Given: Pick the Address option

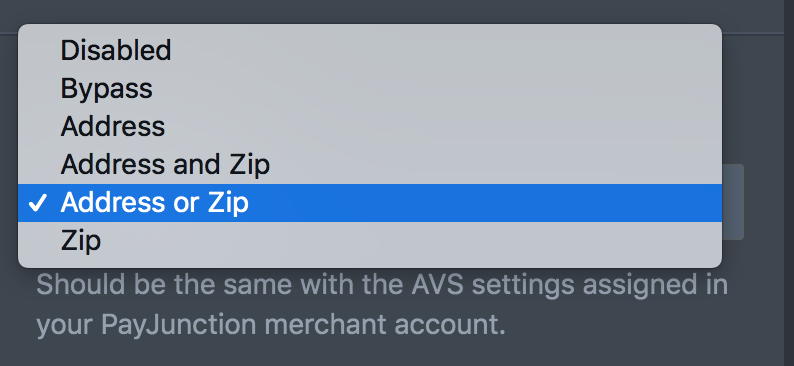Looking at the screenshot, I should (370, 127).
